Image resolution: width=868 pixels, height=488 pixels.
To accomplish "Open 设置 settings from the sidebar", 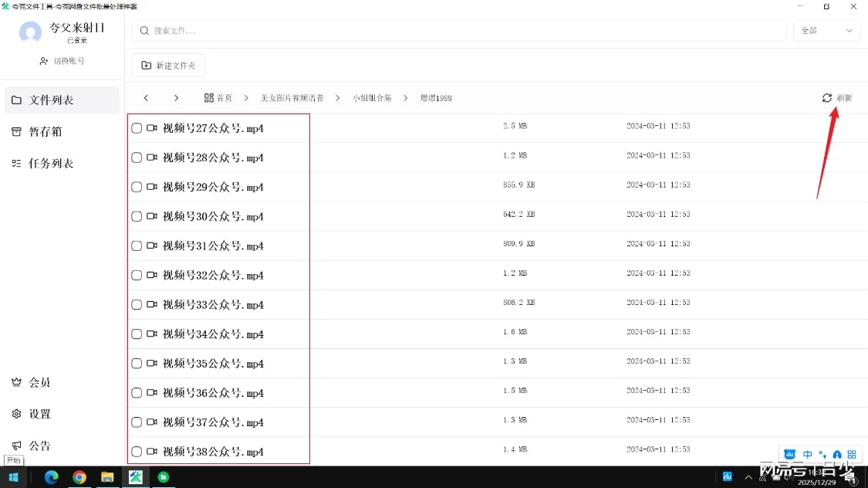I will pos(36,414).
